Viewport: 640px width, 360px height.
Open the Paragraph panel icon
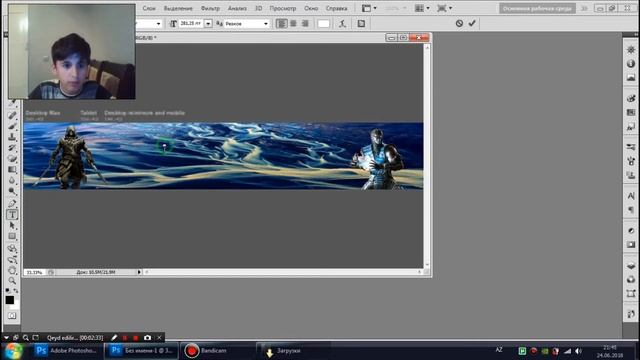click(631, 210)
